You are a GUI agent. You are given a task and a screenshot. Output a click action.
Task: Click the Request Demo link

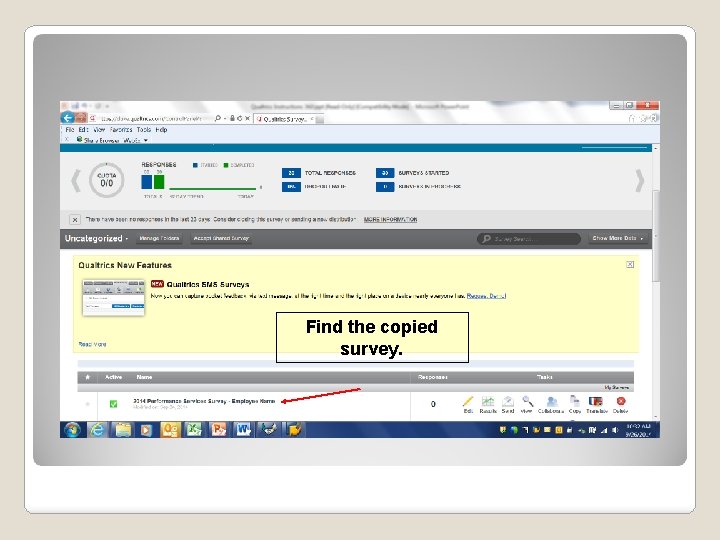[x=486, y=296]
